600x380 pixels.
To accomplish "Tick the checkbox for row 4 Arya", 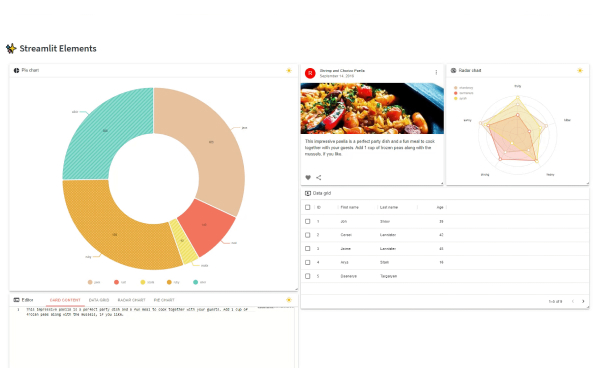I will 308,263.
